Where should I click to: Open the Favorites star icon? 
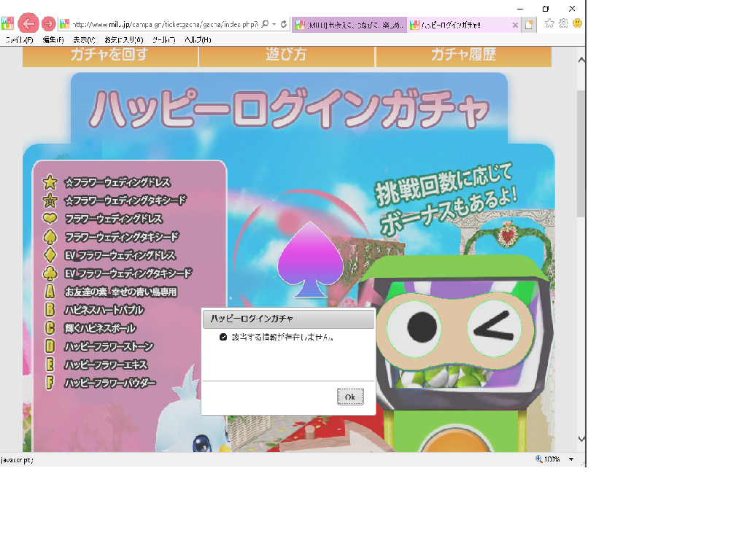coord(549,23)
